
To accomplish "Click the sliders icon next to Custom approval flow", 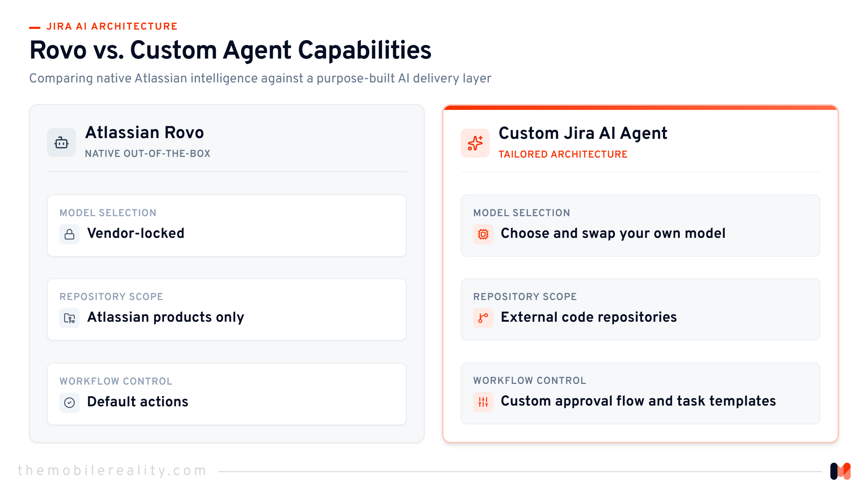I will [483, 402].
